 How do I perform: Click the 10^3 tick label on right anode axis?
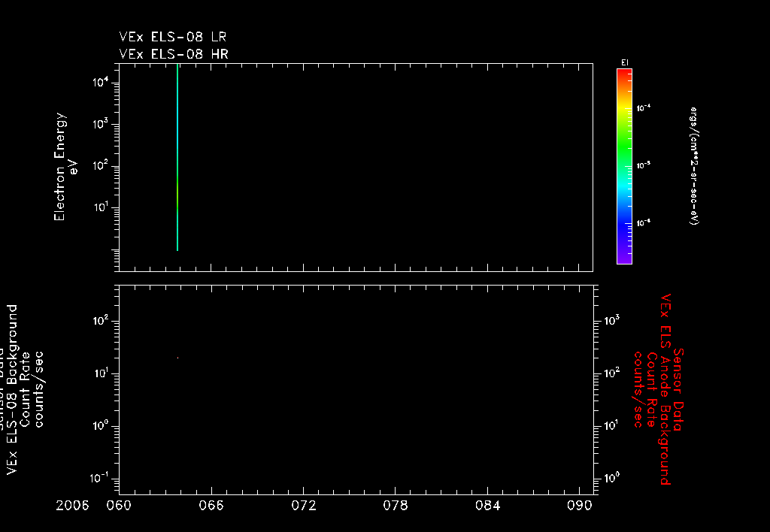pyautogui.click(x=612, y=321)
